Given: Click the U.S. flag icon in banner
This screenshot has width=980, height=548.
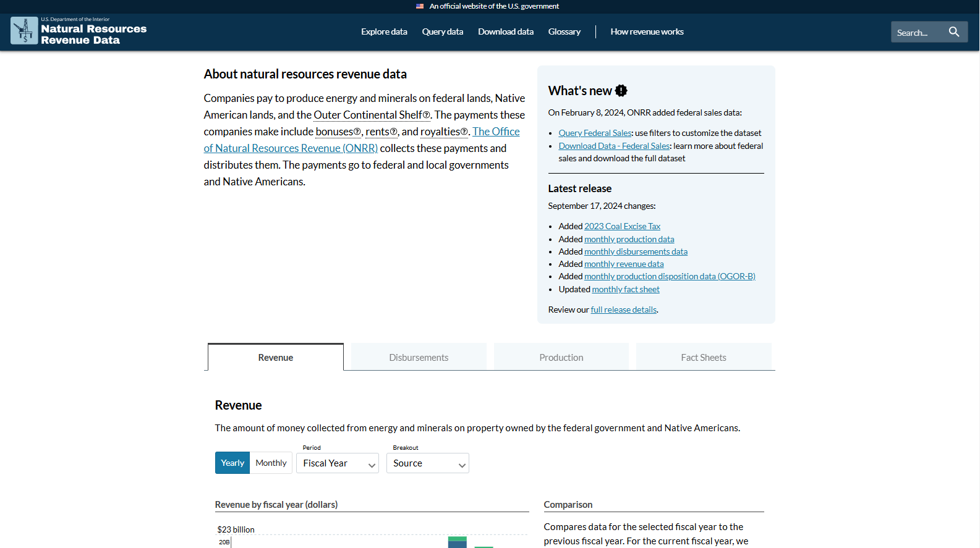Looking at the screenshot, I should pyautogui.click(x=420, y=6).
